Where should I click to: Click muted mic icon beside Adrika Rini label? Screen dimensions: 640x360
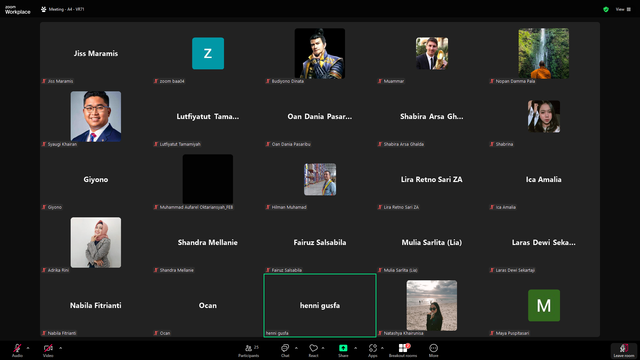44,270
